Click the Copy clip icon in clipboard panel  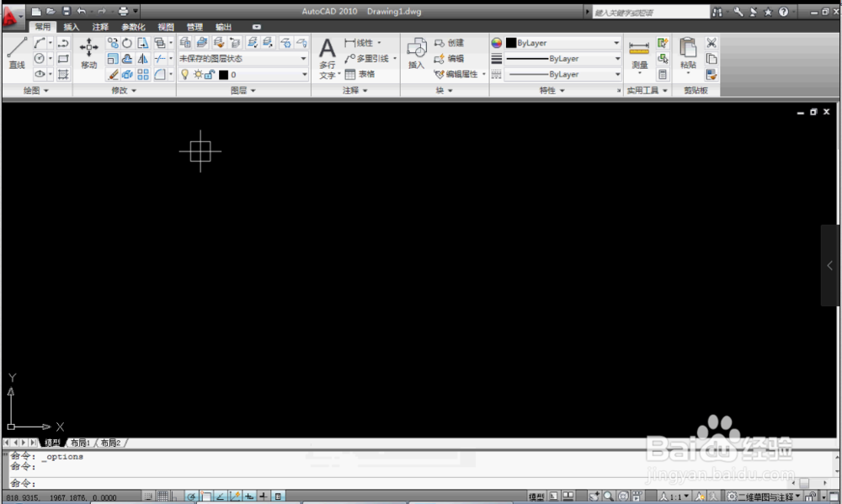point(711,59)
